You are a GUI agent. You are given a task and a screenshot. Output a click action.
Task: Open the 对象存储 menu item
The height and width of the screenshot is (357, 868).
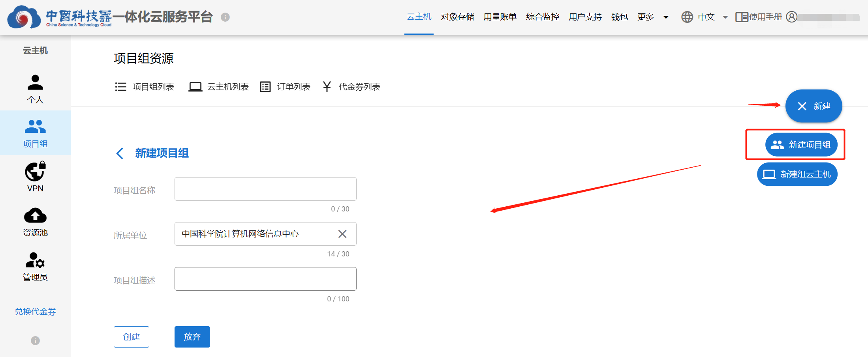457,17
